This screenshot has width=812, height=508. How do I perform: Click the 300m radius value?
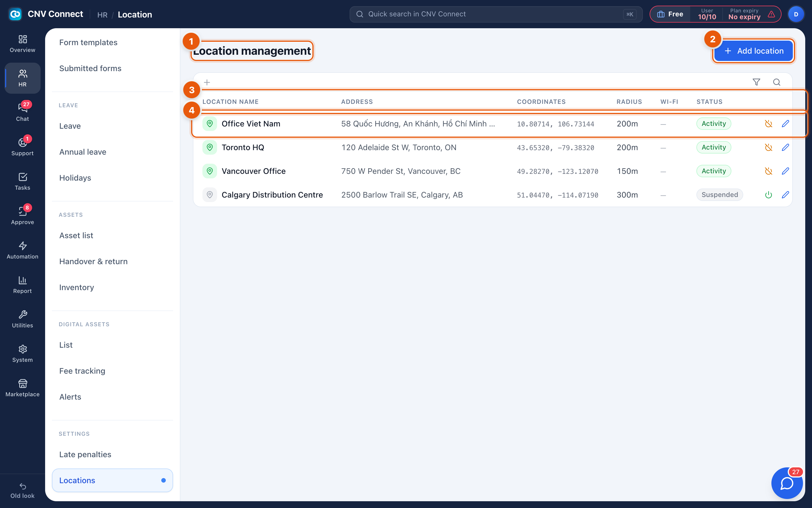point(627,195)
